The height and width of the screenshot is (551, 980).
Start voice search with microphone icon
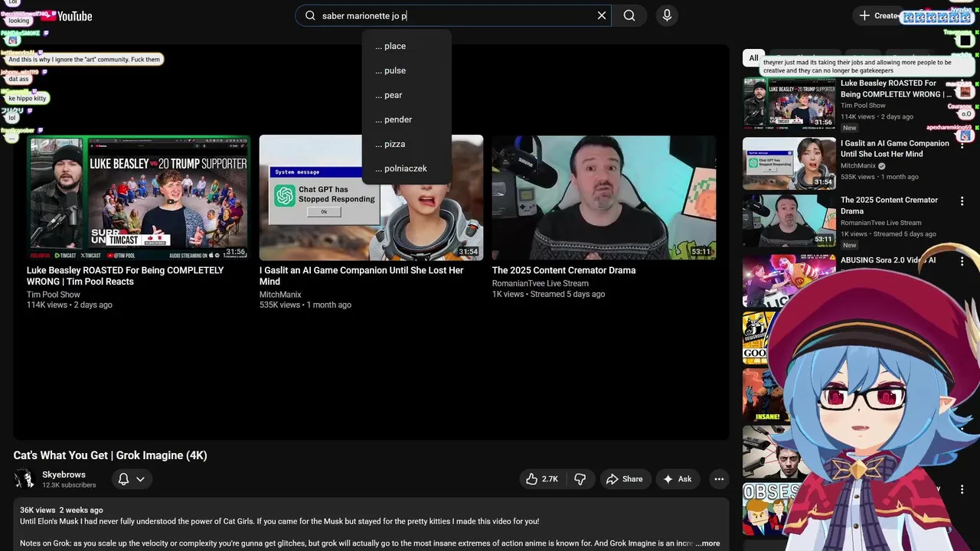(x=667, y=15)
